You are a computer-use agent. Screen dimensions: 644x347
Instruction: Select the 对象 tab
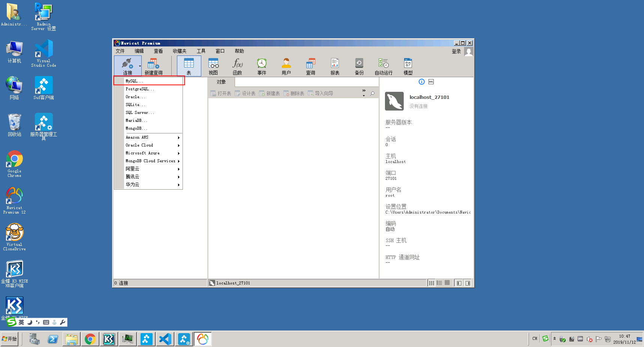pos(221,82)
